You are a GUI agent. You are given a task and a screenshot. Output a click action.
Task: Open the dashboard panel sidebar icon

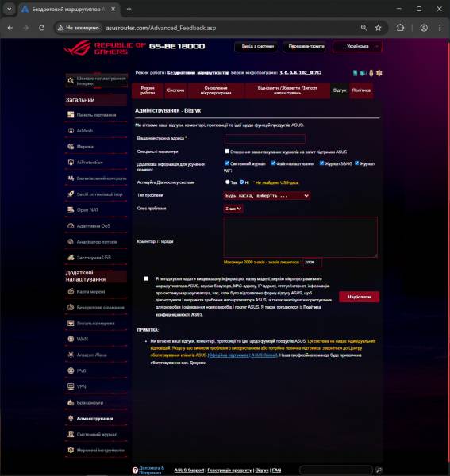[x=71, y=115]
